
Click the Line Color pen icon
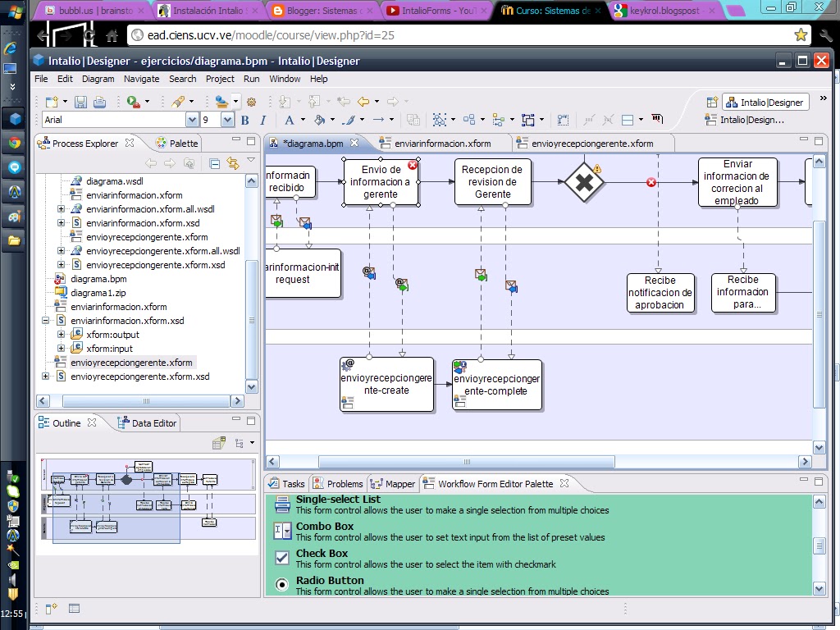349,120
